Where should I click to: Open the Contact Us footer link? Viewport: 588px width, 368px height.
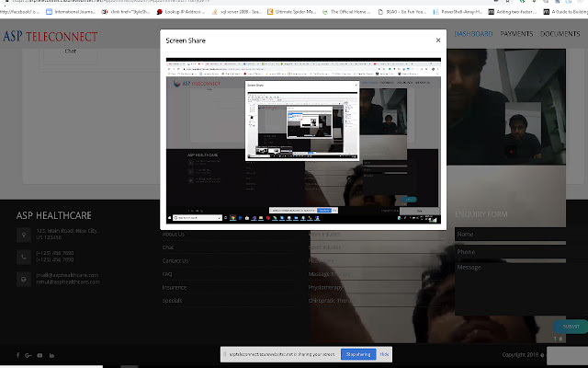175,260
